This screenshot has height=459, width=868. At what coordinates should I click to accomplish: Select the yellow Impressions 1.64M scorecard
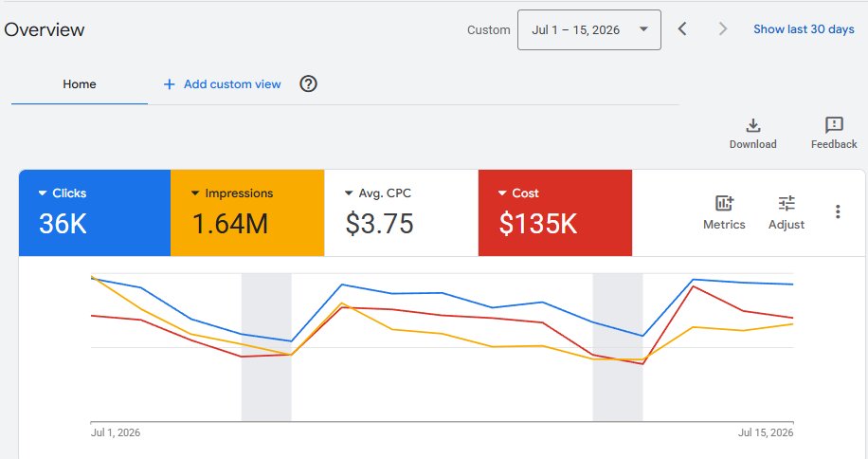tap(247, 212)
